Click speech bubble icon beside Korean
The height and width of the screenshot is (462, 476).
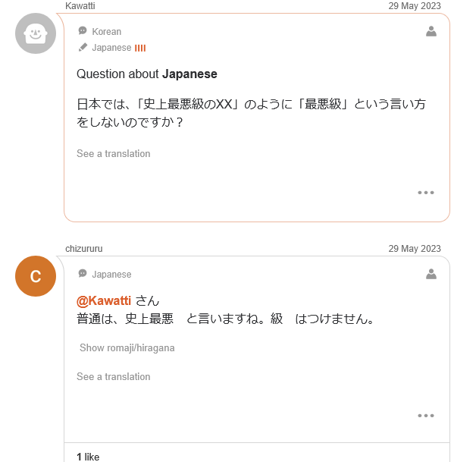click(x=83, y=31)
